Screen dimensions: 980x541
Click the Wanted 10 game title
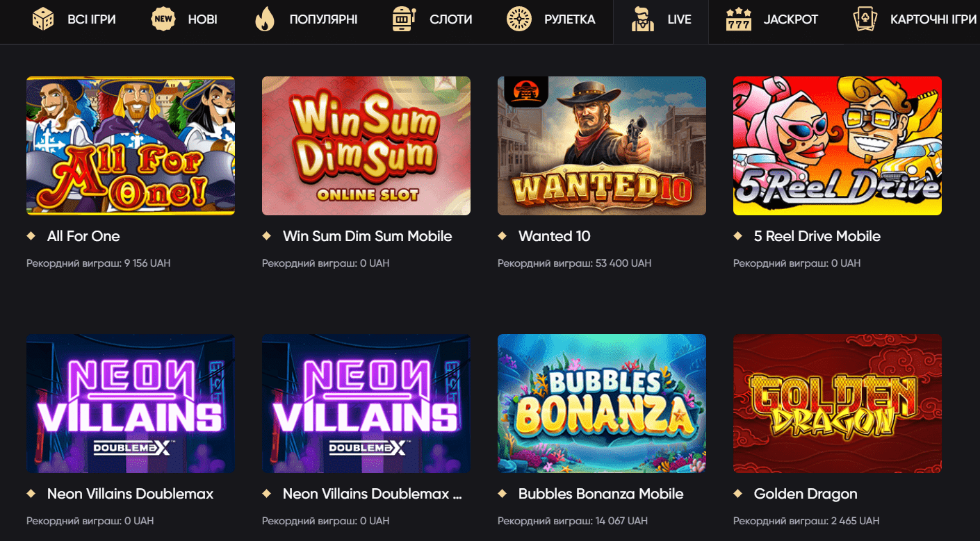(x=555, y=236)
